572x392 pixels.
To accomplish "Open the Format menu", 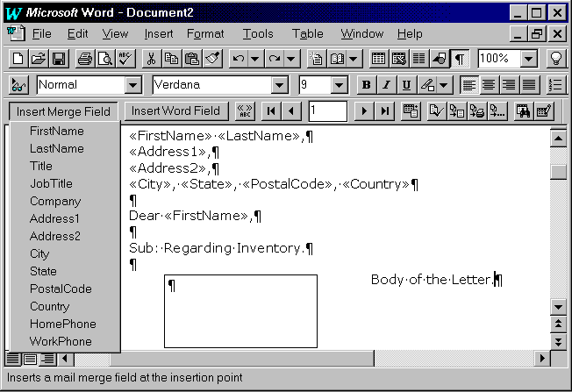I will (x=205, y=33).
